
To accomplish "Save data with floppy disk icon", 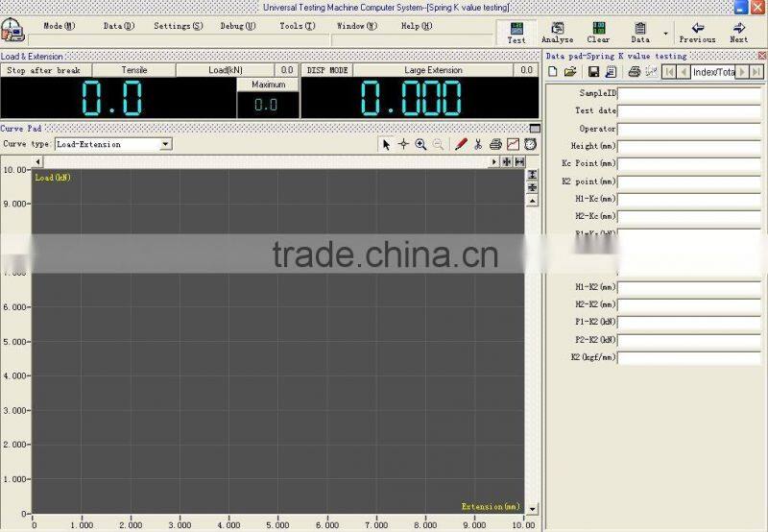I will pyautogui.click(x=593, y=72).
